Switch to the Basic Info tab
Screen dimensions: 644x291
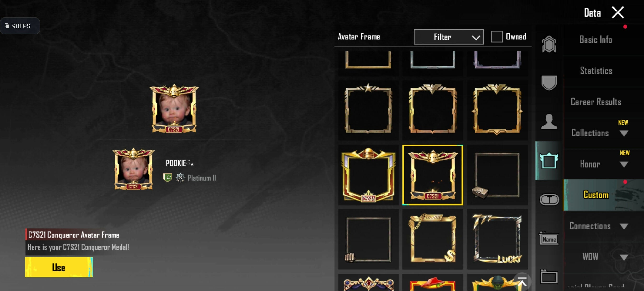pos(596,39)
